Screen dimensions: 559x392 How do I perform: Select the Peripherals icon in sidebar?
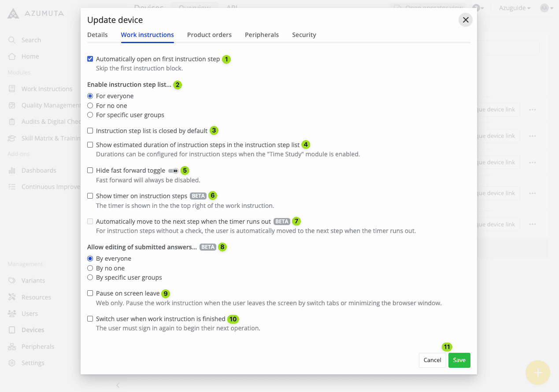(x=12, y=347)
